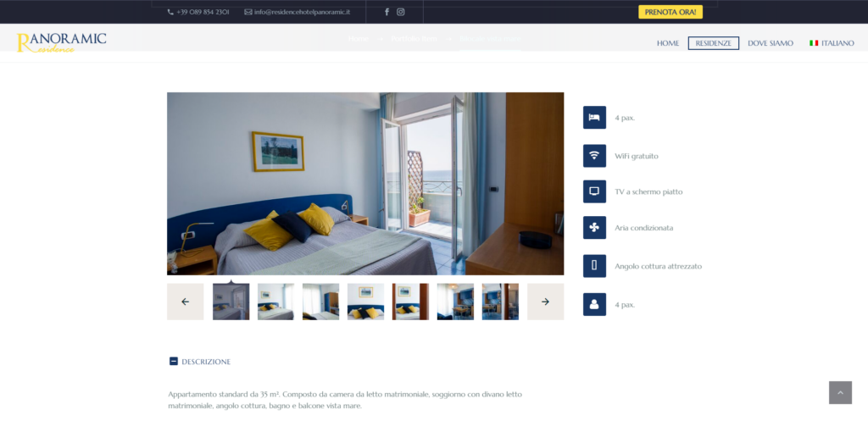Image resolution: width=868 pixels, height=421 pixels.
Task: Collapse the Descrizione section
Action: tap(174, 362)
